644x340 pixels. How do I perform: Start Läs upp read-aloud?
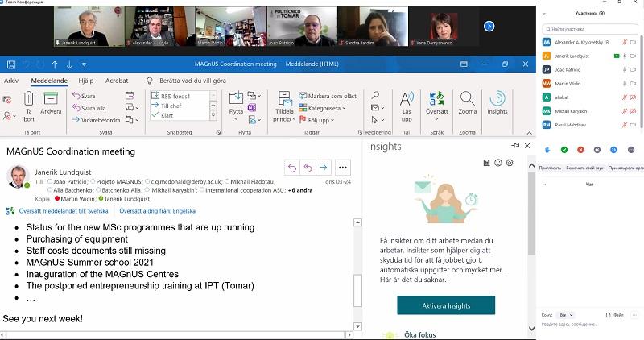click(407, 102)
